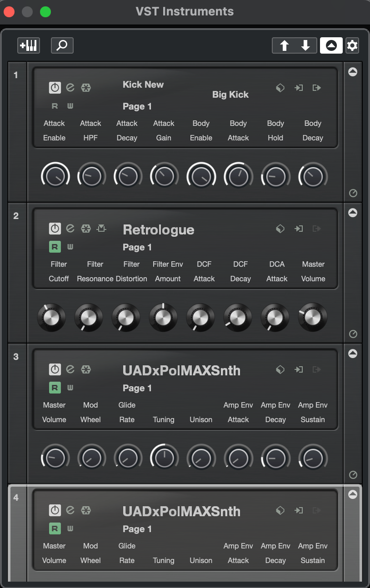Click slot 1 Quick Control focus indicator
This screenshot has width=370, height=588.
click(x=353, y=193)
